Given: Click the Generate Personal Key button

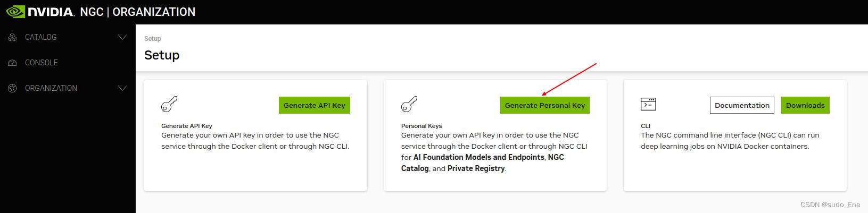Looking at the screenshot, I should point(545,105).
